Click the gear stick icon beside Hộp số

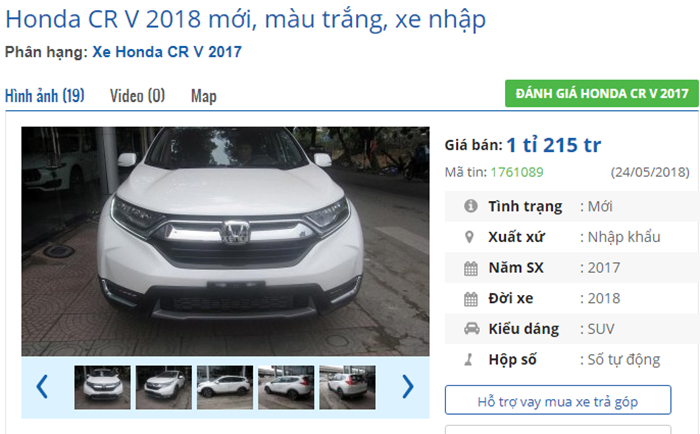(x=468, y=359)
